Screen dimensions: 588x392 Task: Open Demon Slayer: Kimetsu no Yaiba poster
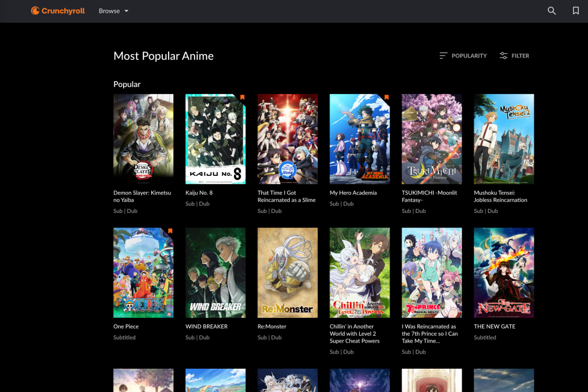click(143, 139)
